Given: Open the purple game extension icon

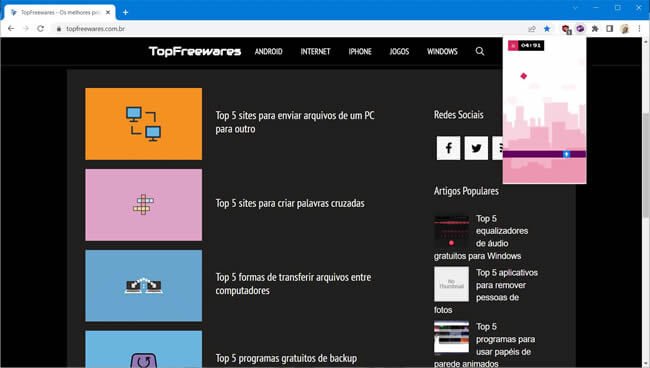Looking at the screenshot, I should 580,29.
